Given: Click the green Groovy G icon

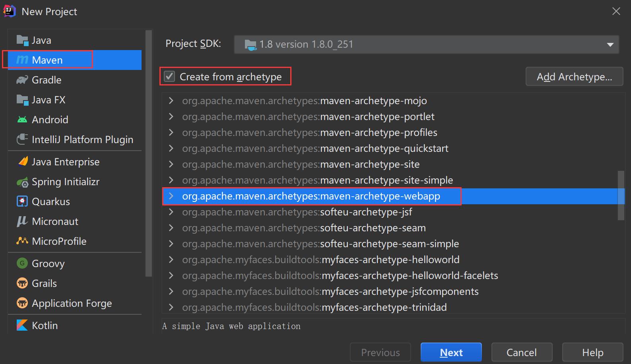Looking at the screenshot, I should pyautogui.click(x=22, y=263).
